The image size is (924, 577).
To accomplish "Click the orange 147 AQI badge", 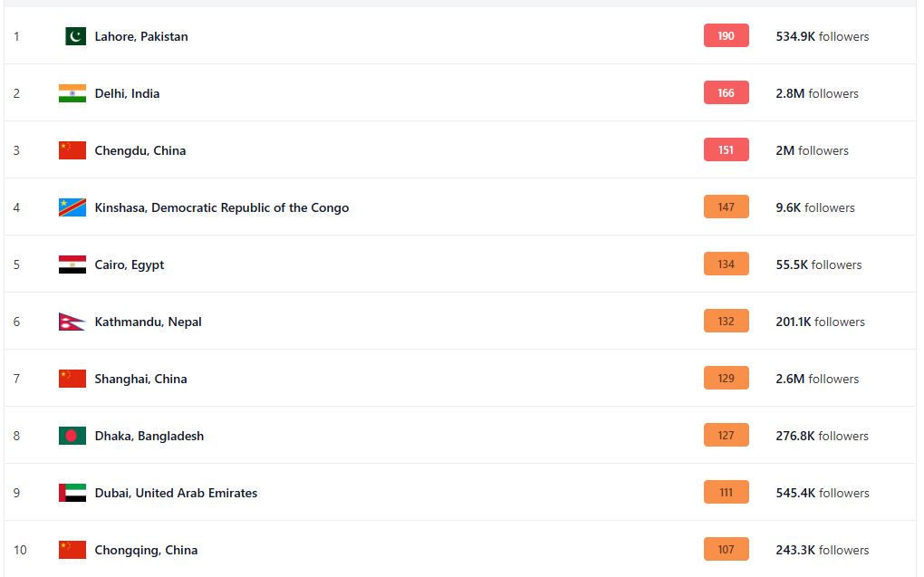I will pyautogui.click(x=726, y=207).
